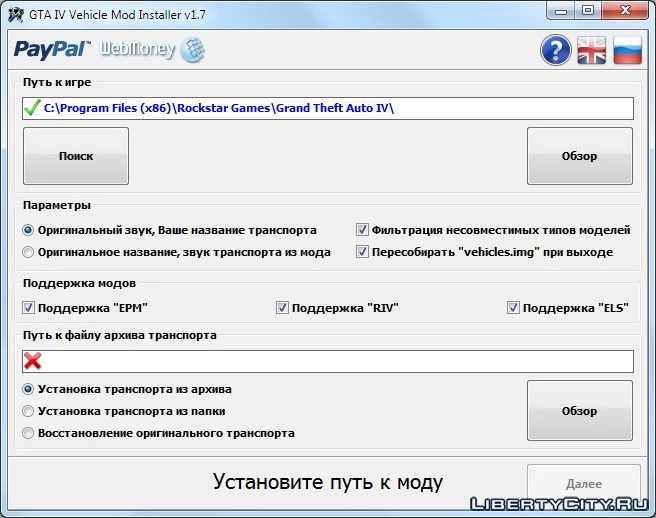Click the Далее button

(584, 484)
